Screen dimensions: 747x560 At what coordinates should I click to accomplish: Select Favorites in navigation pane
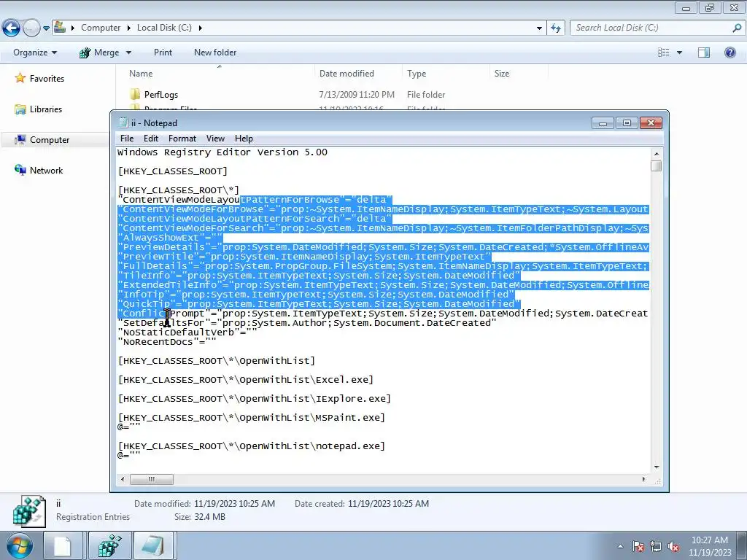coord(47,79)
